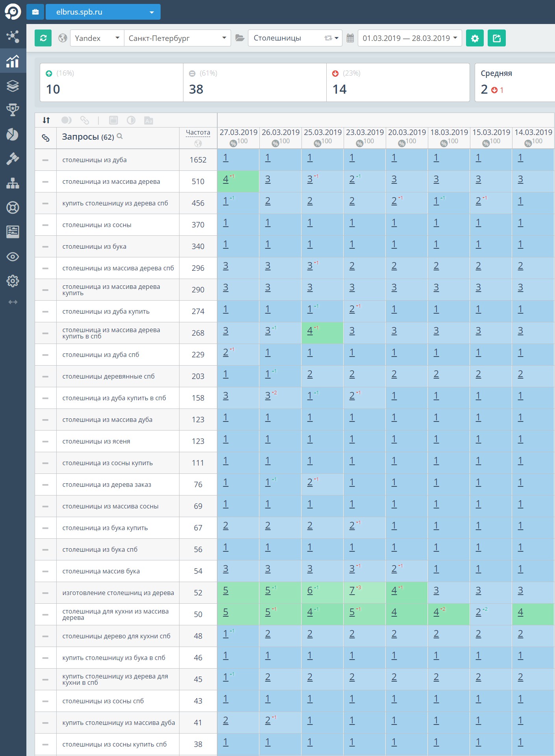Toggle the dash marker for столешницы из сосны спб

46,701
